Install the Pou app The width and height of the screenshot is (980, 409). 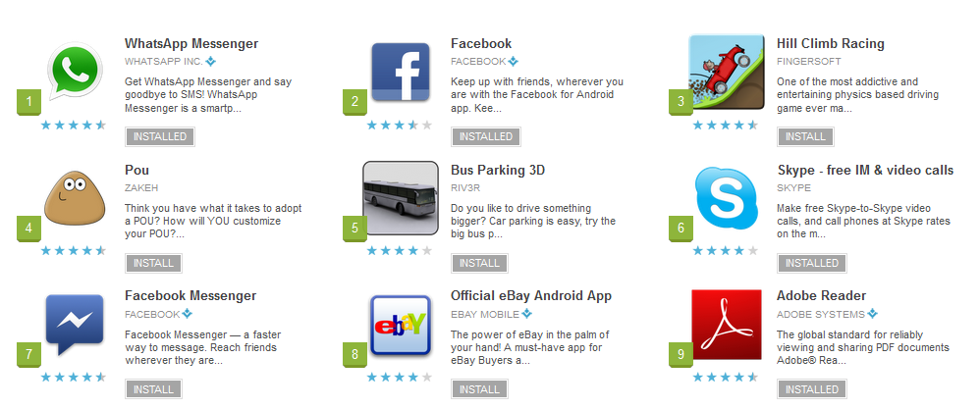tap(153, 263)
